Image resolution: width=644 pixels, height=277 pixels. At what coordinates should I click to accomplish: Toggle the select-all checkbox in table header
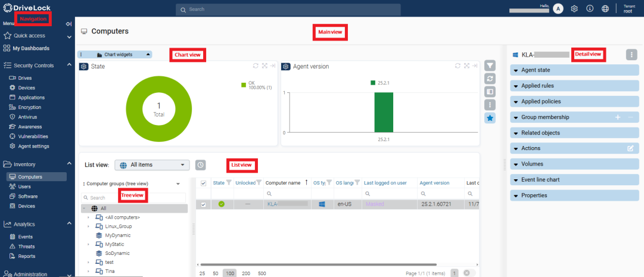pos(204,183)
